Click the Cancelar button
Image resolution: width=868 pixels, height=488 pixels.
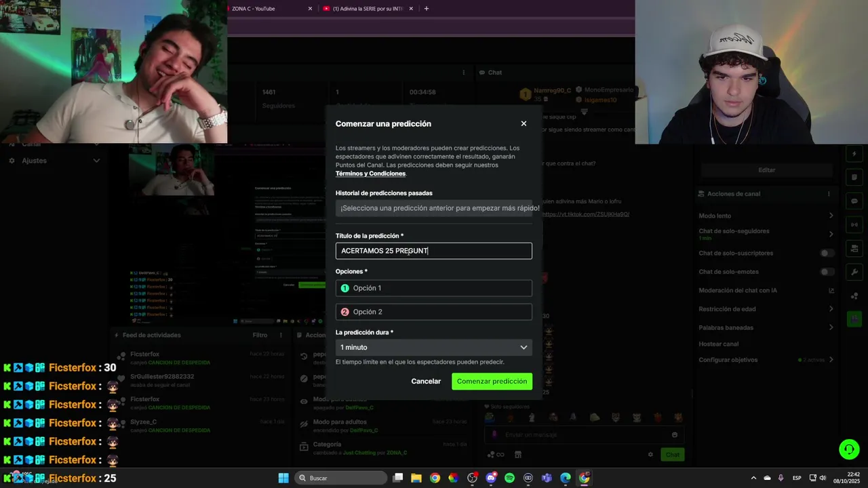coord(426,381)
